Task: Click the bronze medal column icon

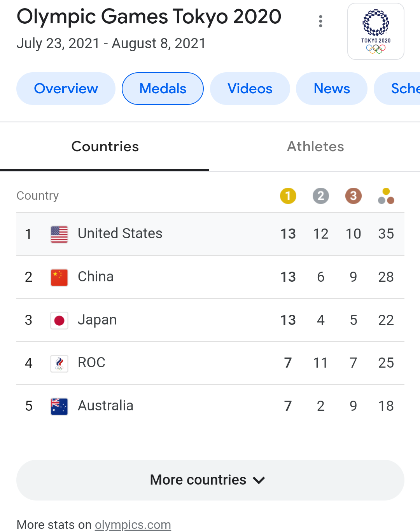Action: coord(353,196)
